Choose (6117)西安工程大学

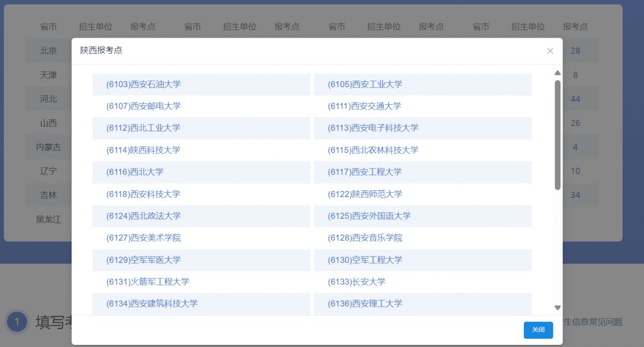[x=364, y=172]
